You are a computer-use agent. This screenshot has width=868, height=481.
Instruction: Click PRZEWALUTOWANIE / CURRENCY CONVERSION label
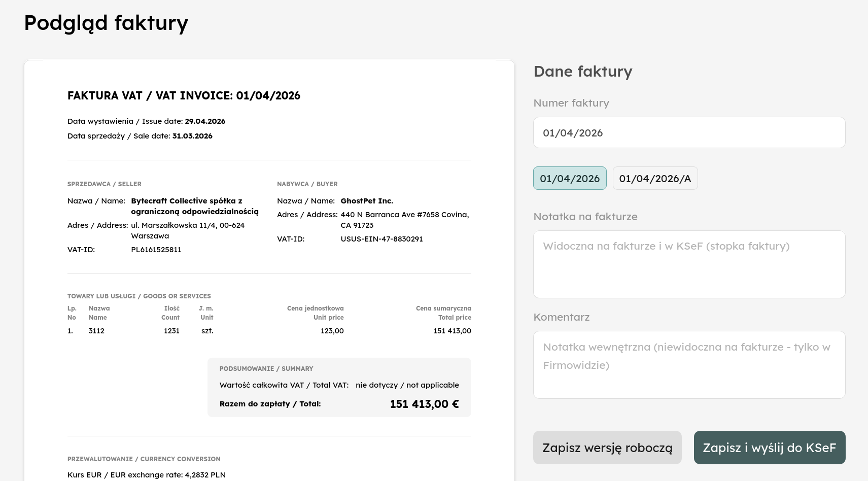pos(144,459)
